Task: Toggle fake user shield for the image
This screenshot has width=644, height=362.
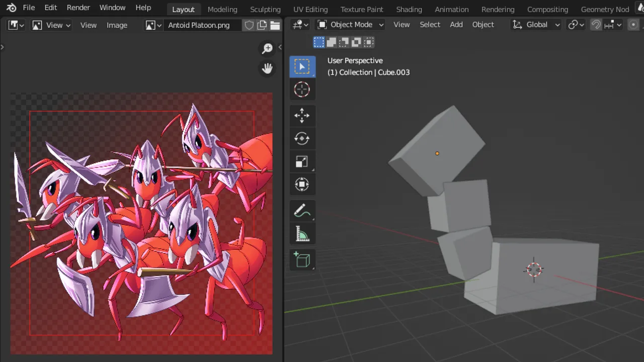Action: [x=249, y=25]
